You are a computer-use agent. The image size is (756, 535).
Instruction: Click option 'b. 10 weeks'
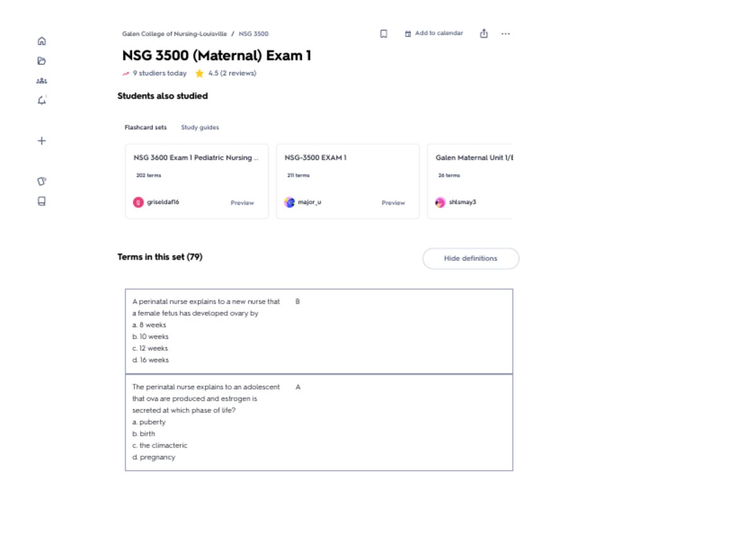(151, 337)
